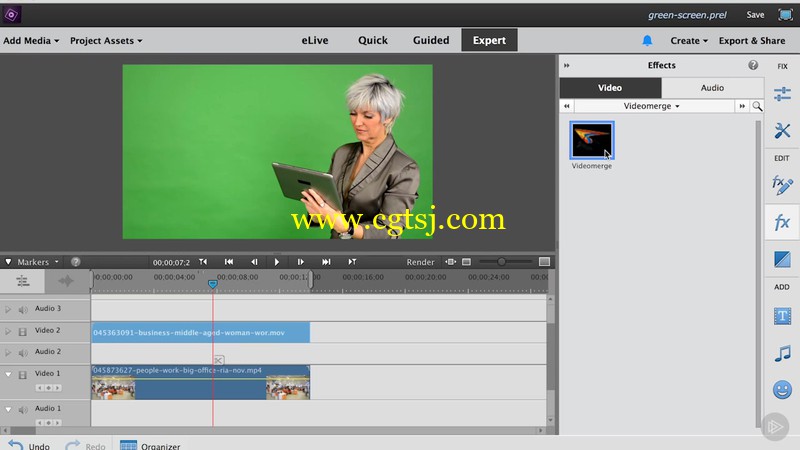Screen dimensions: 800x450
Task: Select the Video effects tab
Action: (610, 88)
